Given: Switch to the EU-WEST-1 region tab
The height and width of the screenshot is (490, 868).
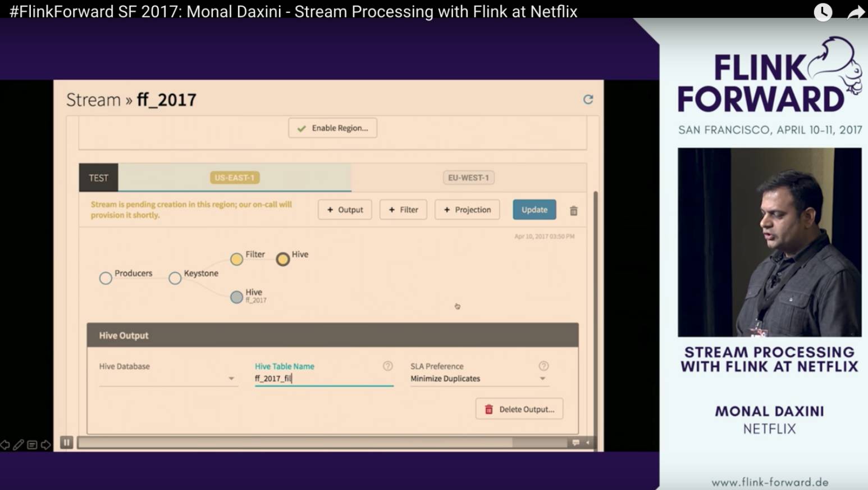Looking at the screenshot, I should tap(468, 178).
